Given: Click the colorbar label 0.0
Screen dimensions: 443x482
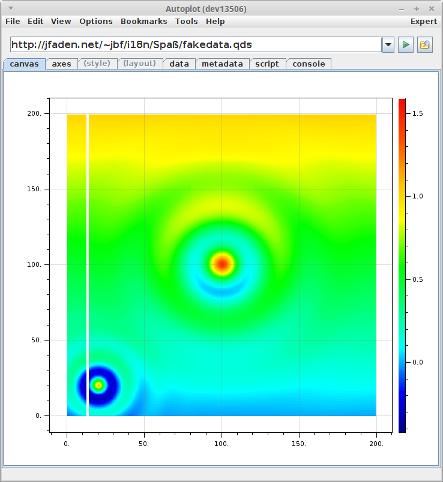Looking at the screenshot, I should pos(418,362).
